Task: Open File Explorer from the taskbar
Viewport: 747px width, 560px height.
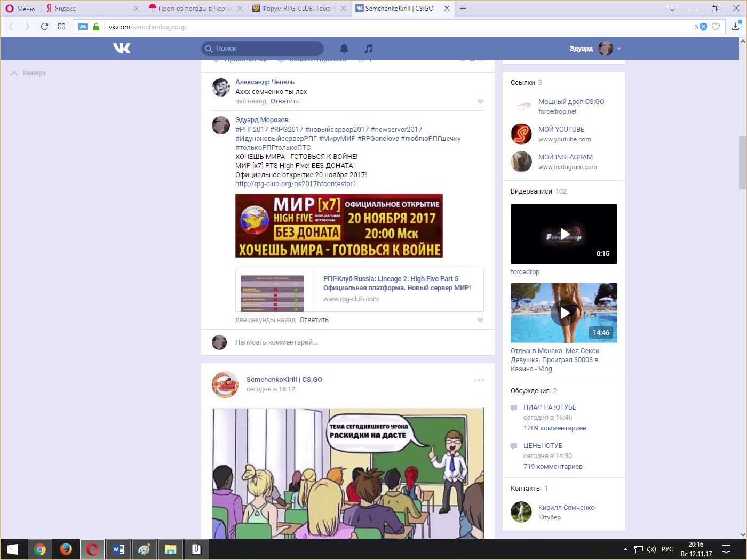Action: click(171, 549)
